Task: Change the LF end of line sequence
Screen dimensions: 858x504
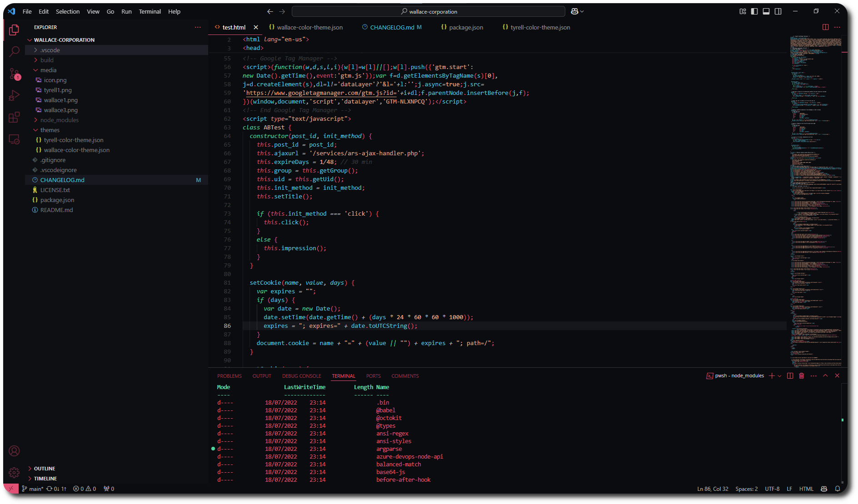Action: [789, 489]
